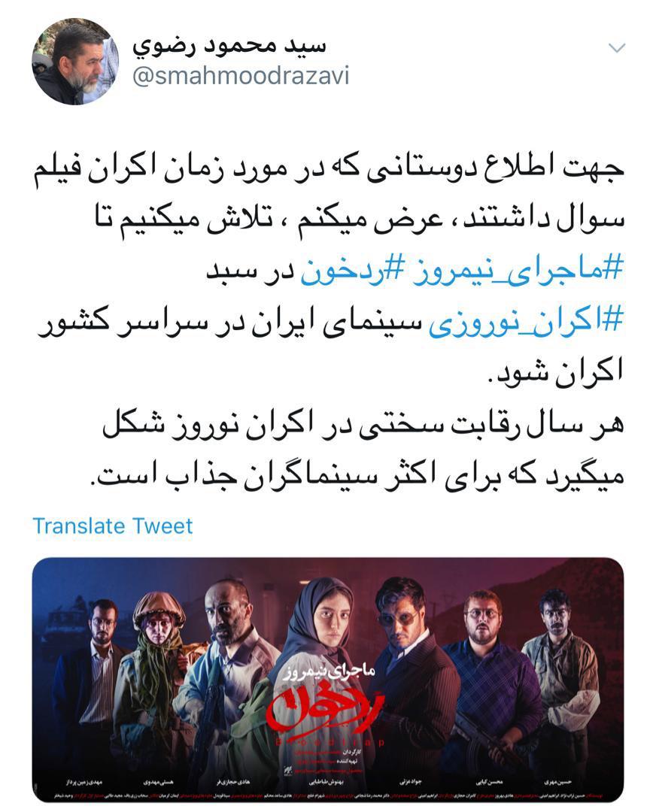Click the white ماجرای نیمروز poster caption
This screenshot has height=812, width=656.
(329, 673)
